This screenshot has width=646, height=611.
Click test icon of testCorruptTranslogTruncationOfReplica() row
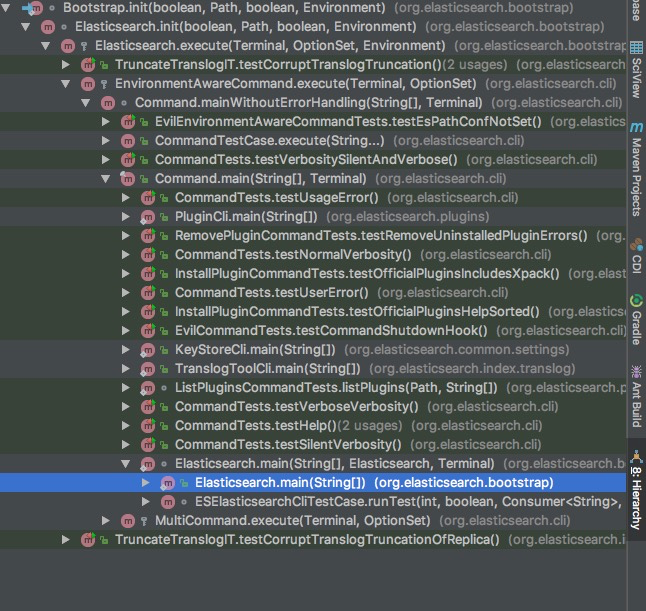[x=88, y=540]
